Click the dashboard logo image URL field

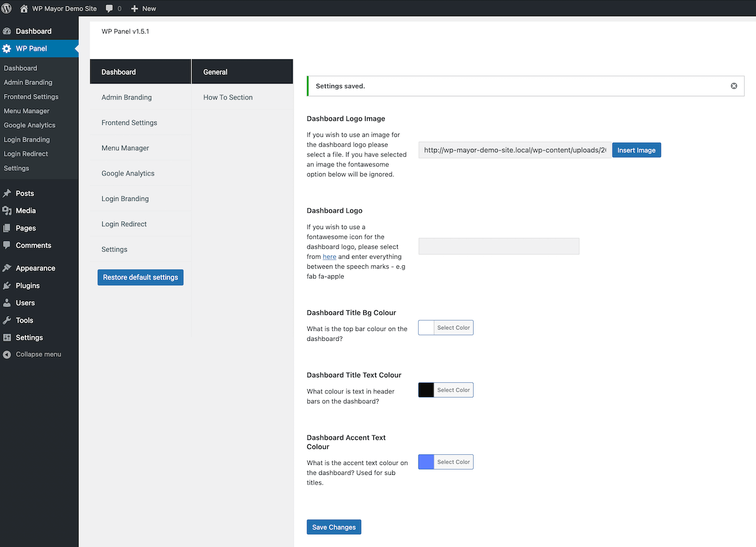(x=515, y=150)
